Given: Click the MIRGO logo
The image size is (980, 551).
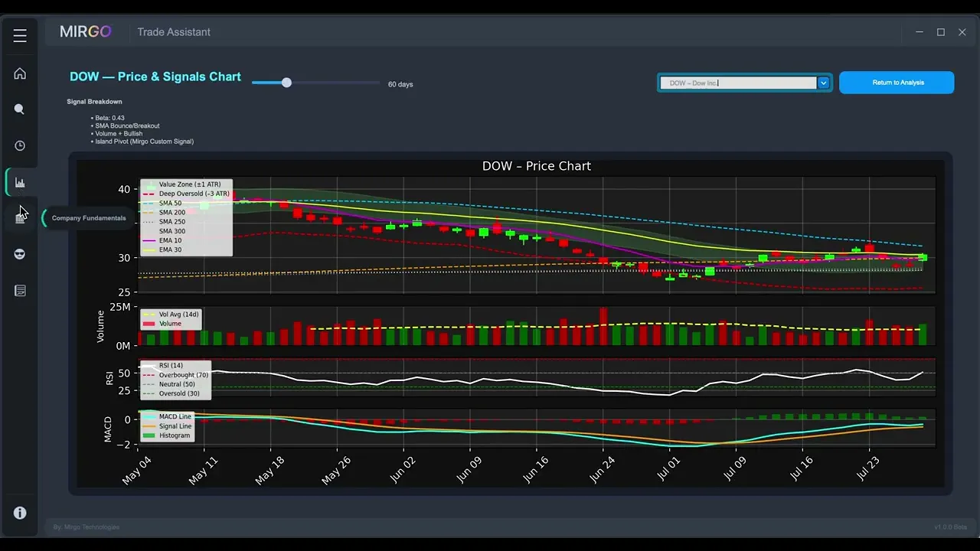Looking at the screenshot, I should (x=86, y=32).
